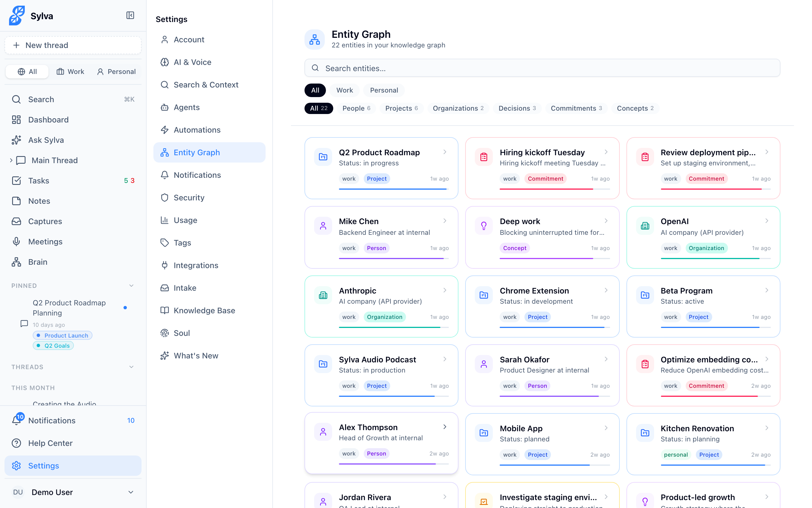Image resolution: width=812 pixels, height=508 pixels.
Task: Select Entity Graph in settings menu
Action: (x=209, y=152)
